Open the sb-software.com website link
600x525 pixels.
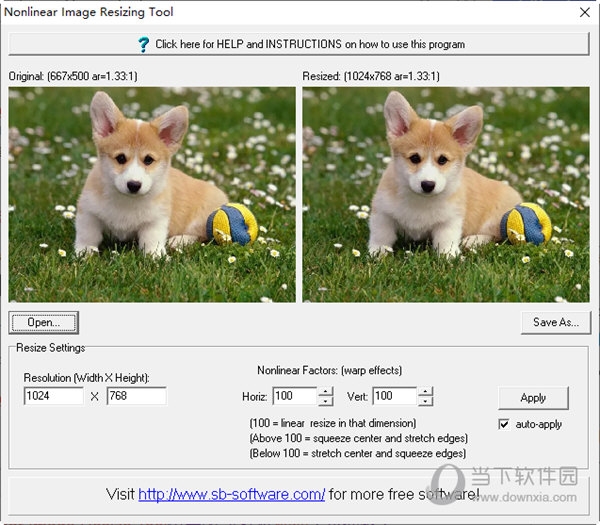[x=232, y=494]
